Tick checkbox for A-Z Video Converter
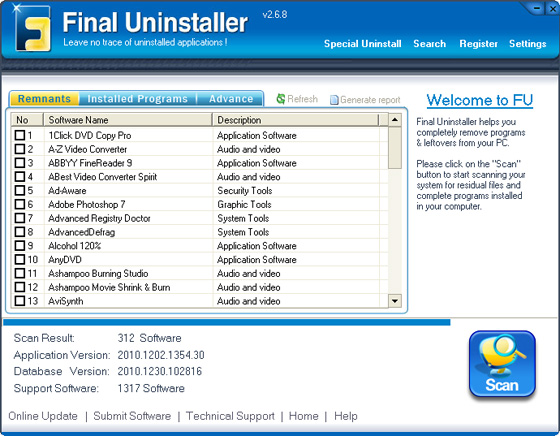The width and height of the screenshot is (560, 436). point(20,149)
